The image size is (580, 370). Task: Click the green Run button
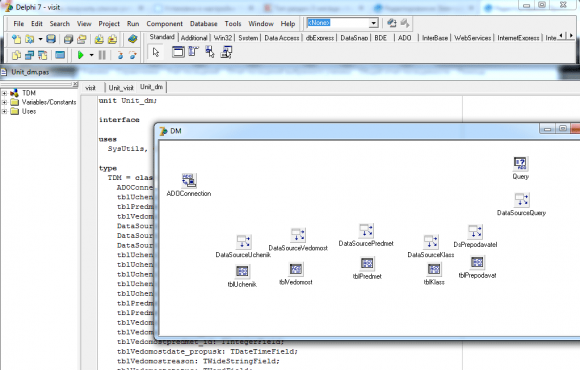click(x=80, y=55)
